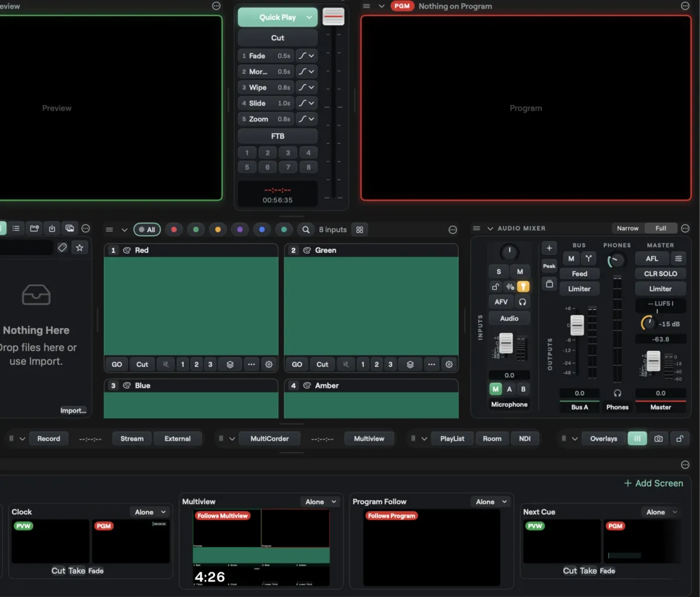Open the Audio Mixer hamburger menu icon
700x597 pixels.
pos(477,229)
